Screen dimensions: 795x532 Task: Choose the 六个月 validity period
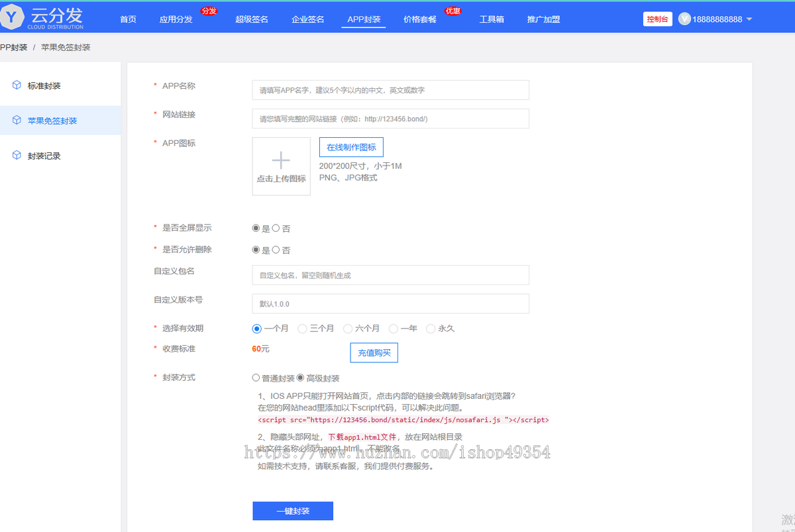pyautogui.click(x=347, y=329)
